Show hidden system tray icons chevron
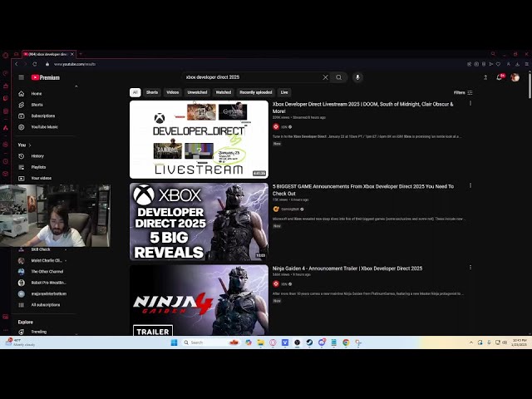The height and width of the screenshot is (399, 532). pos(471,342)
